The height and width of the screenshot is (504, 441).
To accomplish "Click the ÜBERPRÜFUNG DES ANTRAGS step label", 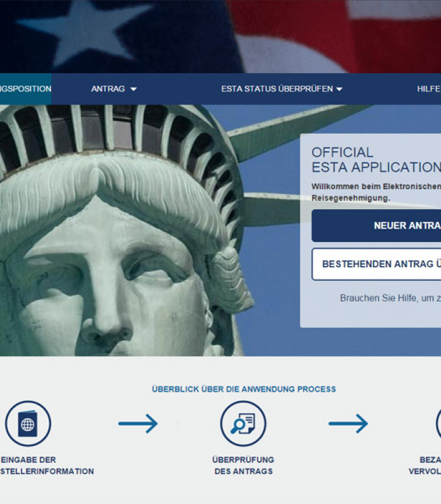I will click(243, 466).
